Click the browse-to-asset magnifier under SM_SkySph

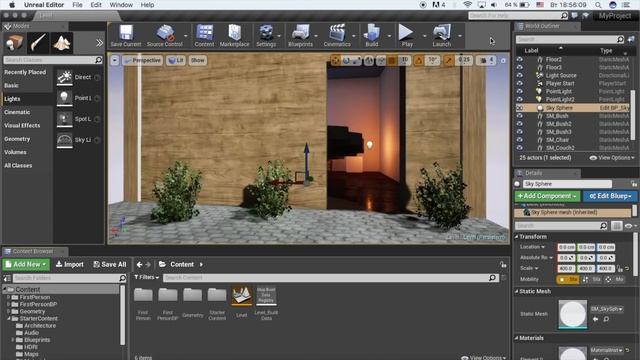(x=606, y=319)
